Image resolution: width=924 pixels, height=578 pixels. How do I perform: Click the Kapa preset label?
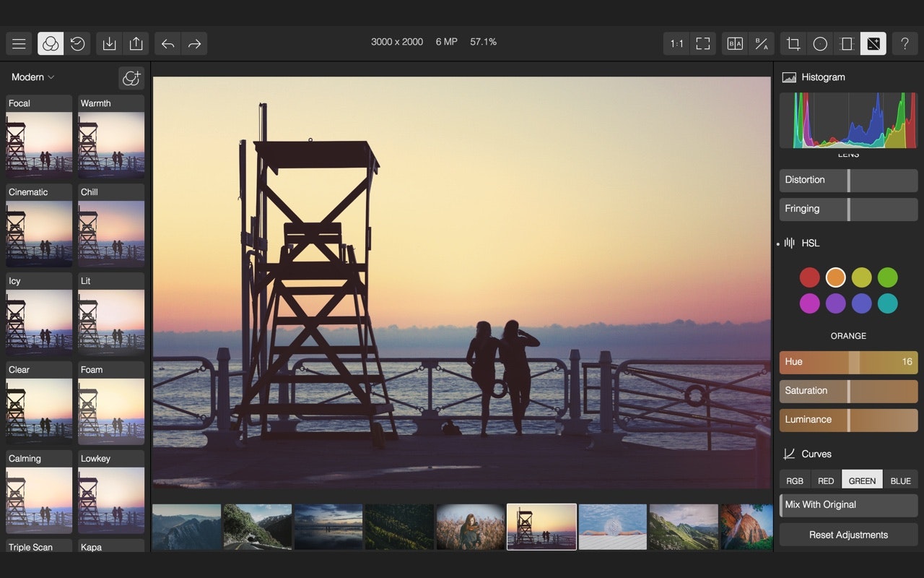pyautogui.click(x=91, y=547)
